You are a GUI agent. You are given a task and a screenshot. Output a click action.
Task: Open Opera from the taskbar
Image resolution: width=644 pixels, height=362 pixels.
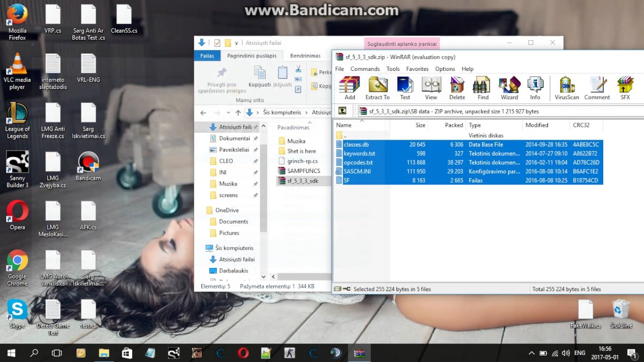[x=243, y=353]
